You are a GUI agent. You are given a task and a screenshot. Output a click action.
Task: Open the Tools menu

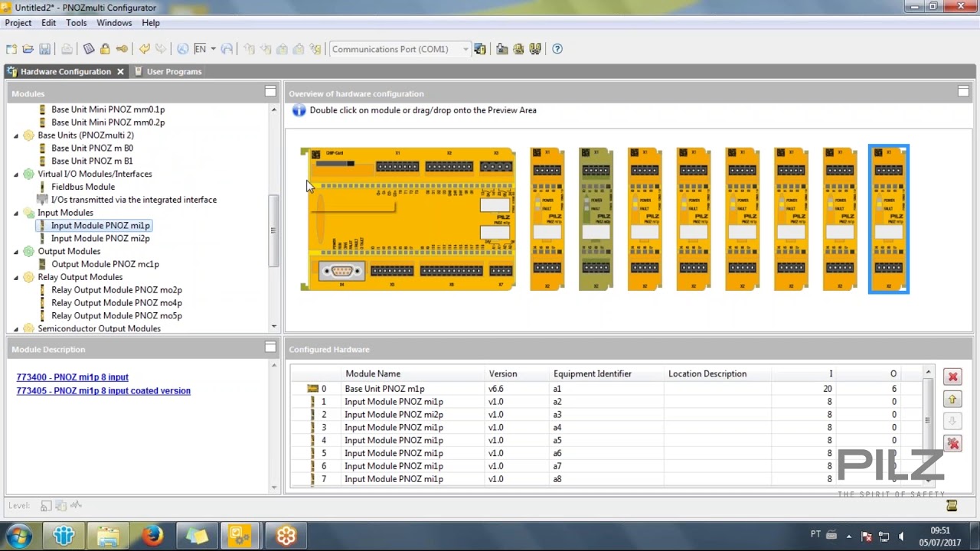coord(77,23)
